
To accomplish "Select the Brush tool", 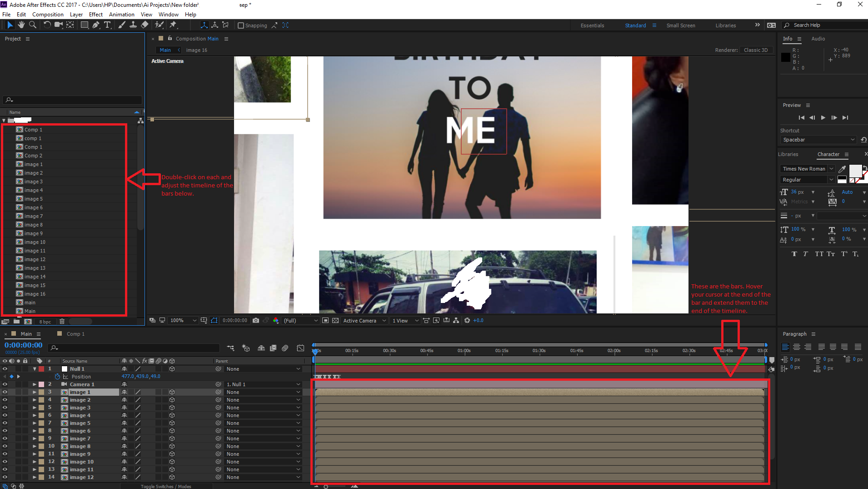I will tap(122, 25).
